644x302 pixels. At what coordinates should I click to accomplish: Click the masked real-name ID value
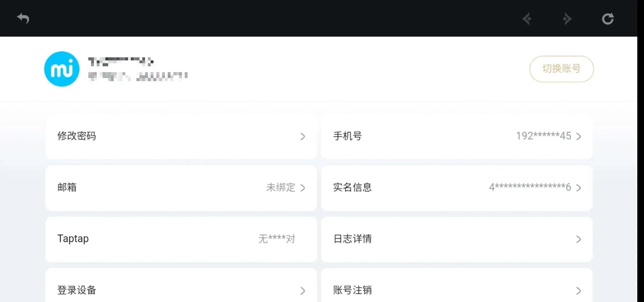tap(530, 187)
